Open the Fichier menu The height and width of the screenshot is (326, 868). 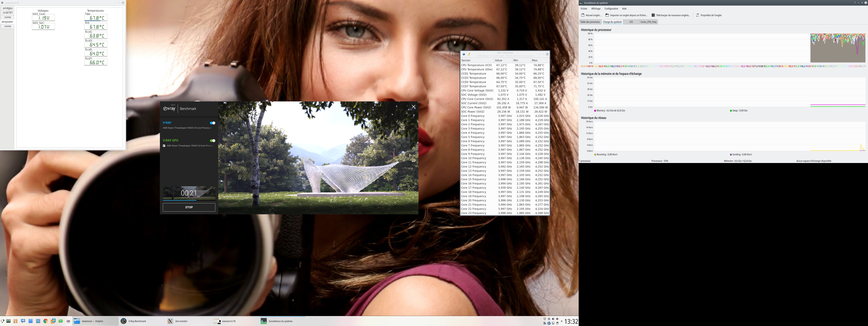click(x=584, y=9)
